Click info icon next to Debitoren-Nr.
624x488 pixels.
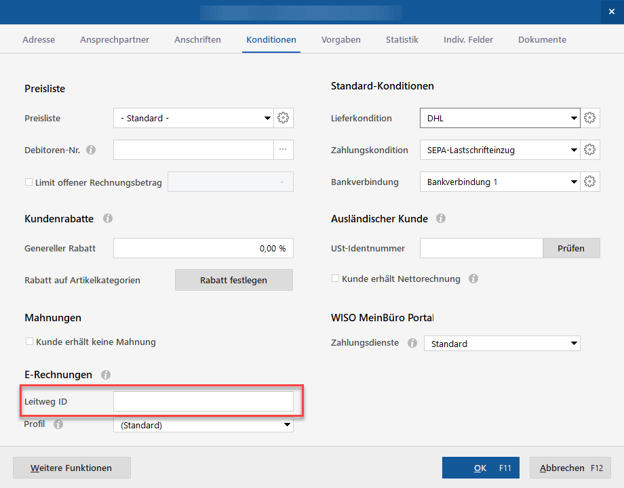[91, 150]
